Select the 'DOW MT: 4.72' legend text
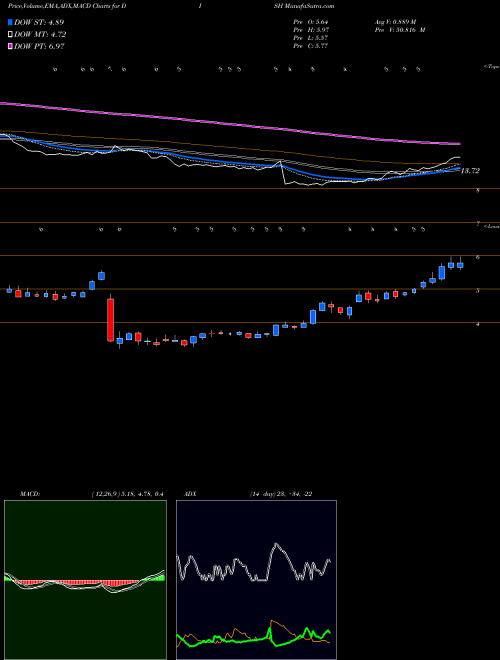 [x=40, y=35]
